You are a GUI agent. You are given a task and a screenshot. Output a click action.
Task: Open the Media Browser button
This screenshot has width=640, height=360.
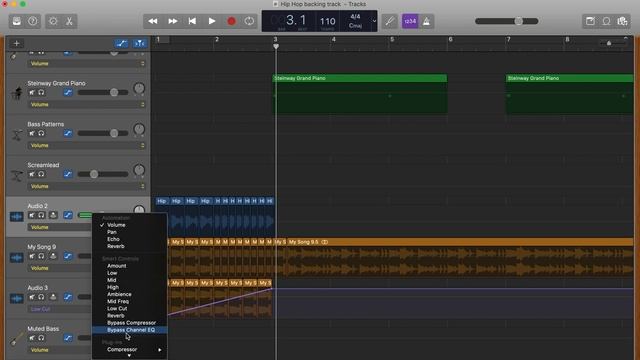[x=622, y=21]
